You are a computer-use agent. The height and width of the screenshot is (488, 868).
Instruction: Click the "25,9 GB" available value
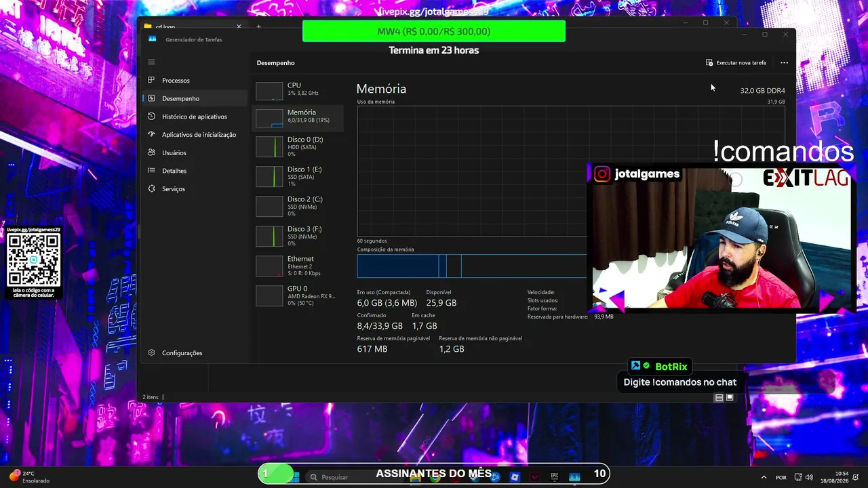click(x=441, y=303)
